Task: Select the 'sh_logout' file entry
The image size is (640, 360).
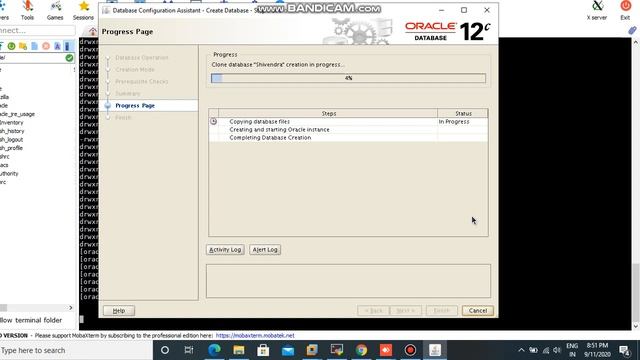Action: pyautogui.click(x=11, y=140)
